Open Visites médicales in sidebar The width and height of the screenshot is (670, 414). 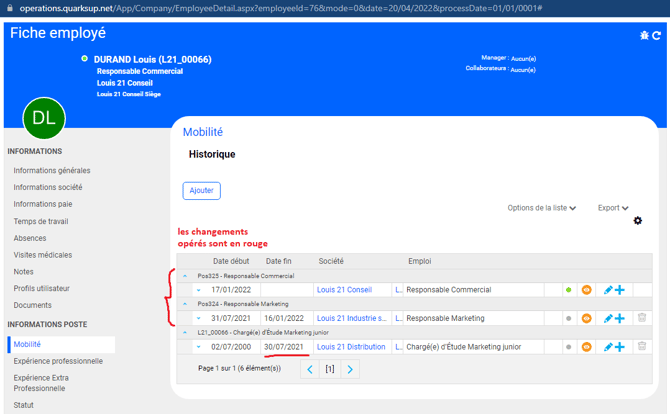pos(43,255)
